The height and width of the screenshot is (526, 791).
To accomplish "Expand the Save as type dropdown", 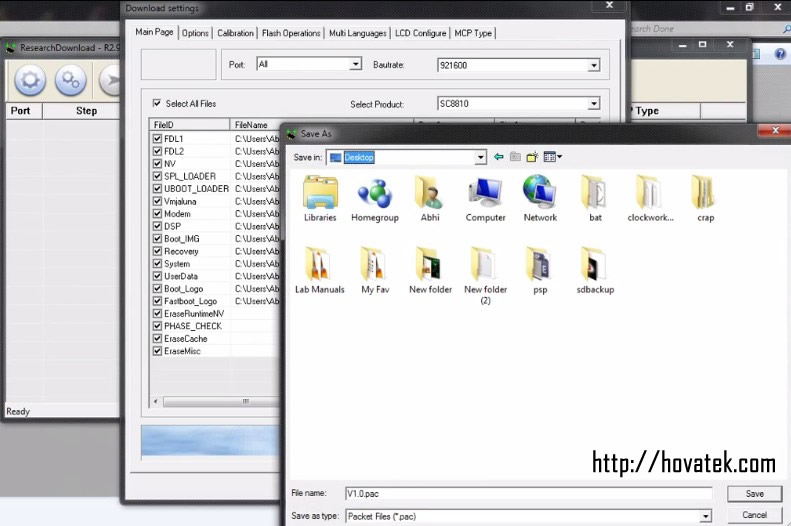I will [706, 516].
